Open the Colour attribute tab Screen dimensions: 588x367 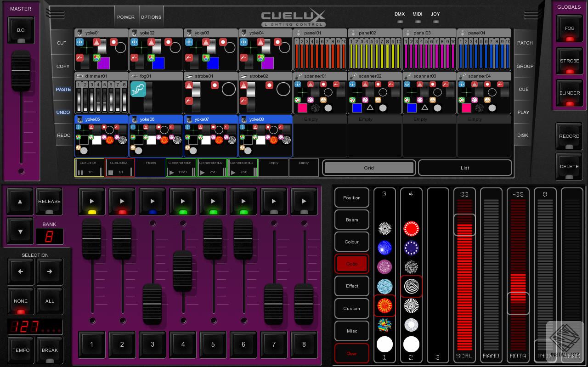(x=352, y=242)
